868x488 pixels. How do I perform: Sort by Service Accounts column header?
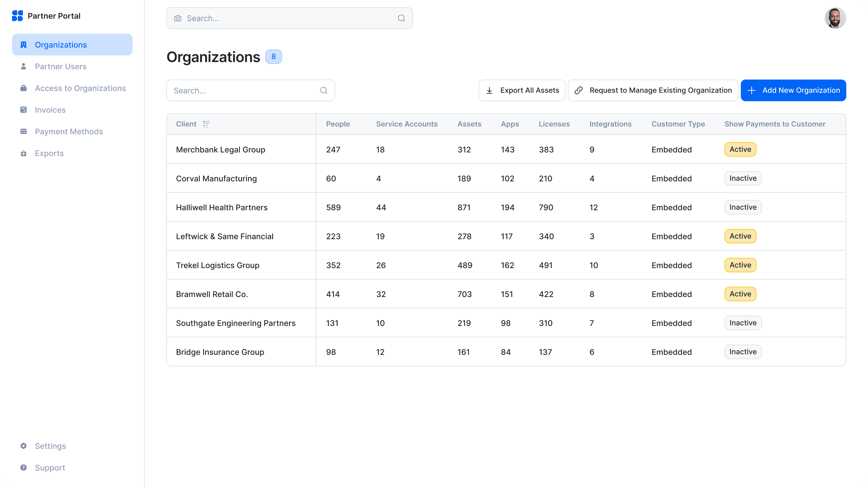coord(407,124)
